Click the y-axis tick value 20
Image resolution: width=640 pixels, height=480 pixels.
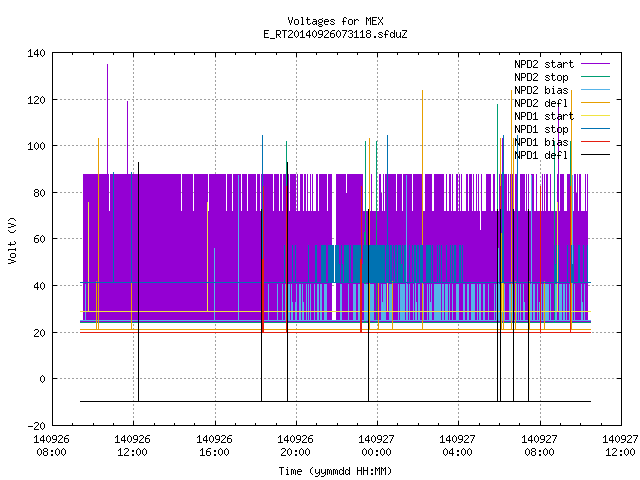pos(39,333)
